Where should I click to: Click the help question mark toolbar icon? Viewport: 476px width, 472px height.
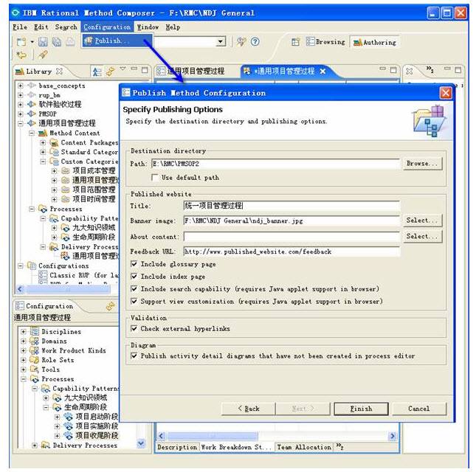coord(255,42)
